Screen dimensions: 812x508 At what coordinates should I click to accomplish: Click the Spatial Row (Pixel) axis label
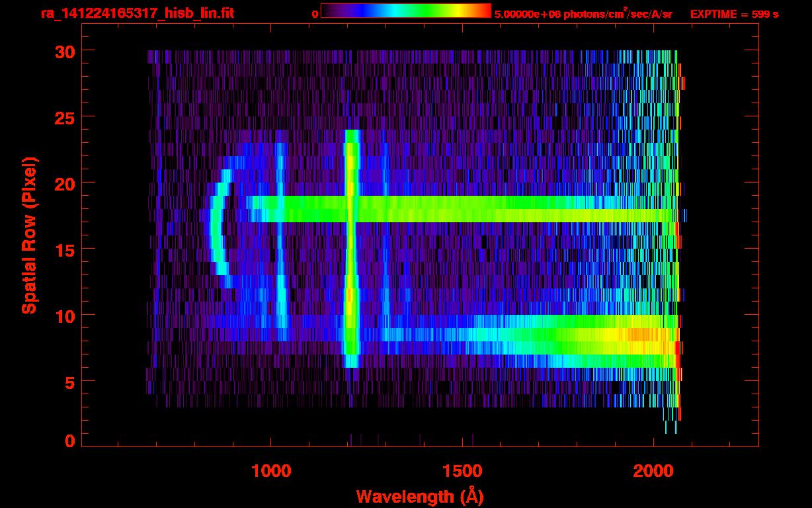[x=30, y=235]
